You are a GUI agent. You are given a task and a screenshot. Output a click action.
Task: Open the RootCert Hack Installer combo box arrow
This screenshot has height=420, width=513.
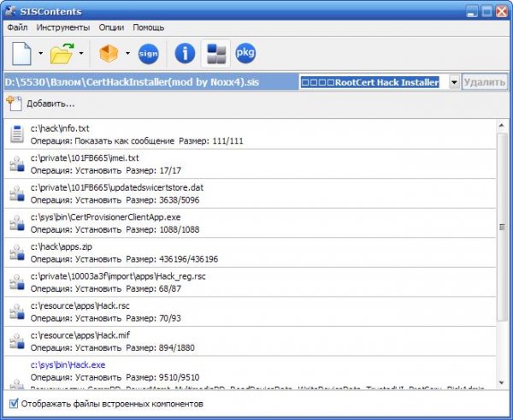454,82
